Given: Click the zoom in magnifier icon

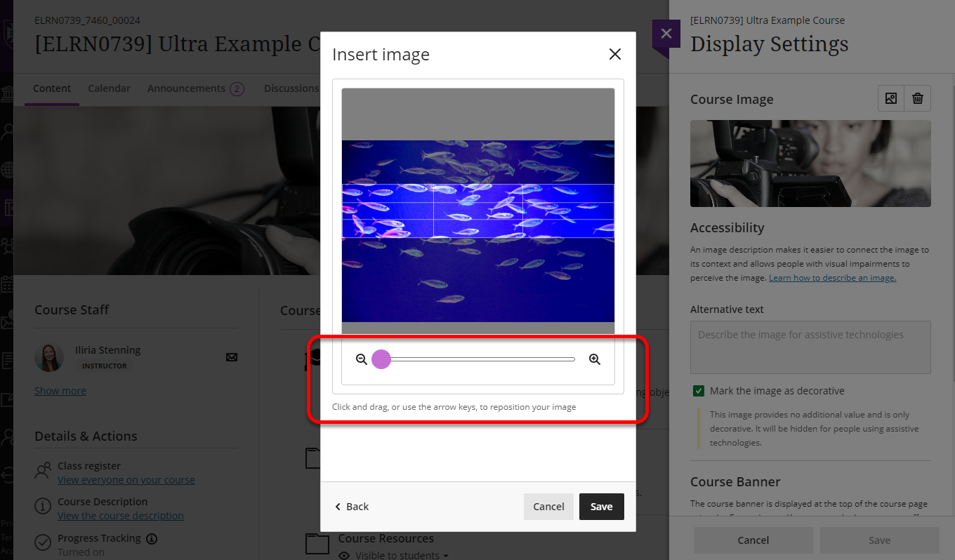Looking at the screenshot, I should pyautogui.click(x=595, y=359).
